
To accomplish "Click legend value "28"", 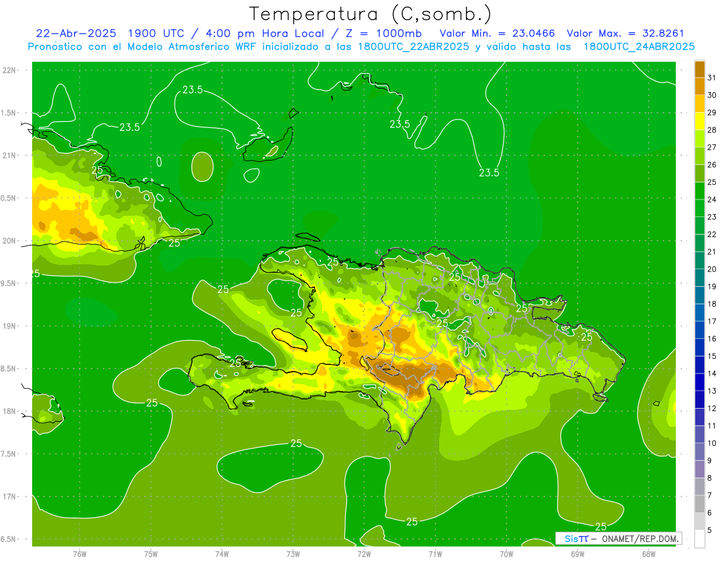I will click(712, 130).
